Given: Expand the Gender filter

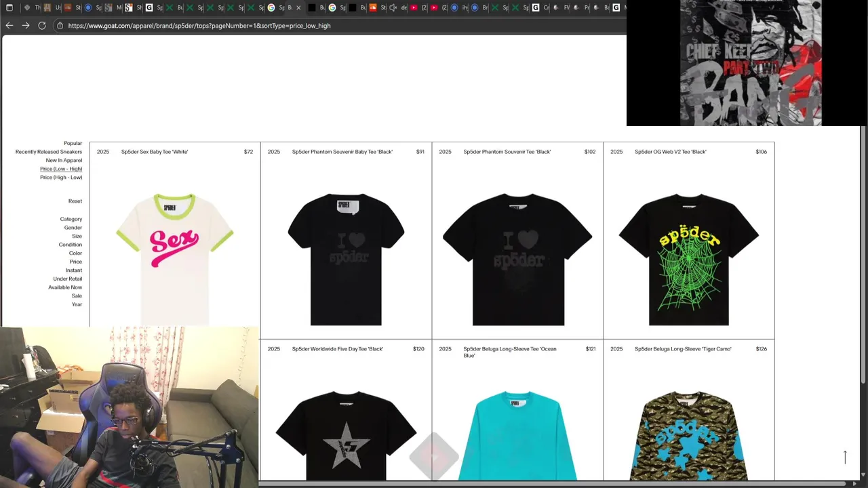Looking at the screenshot, I should (73, 228).
